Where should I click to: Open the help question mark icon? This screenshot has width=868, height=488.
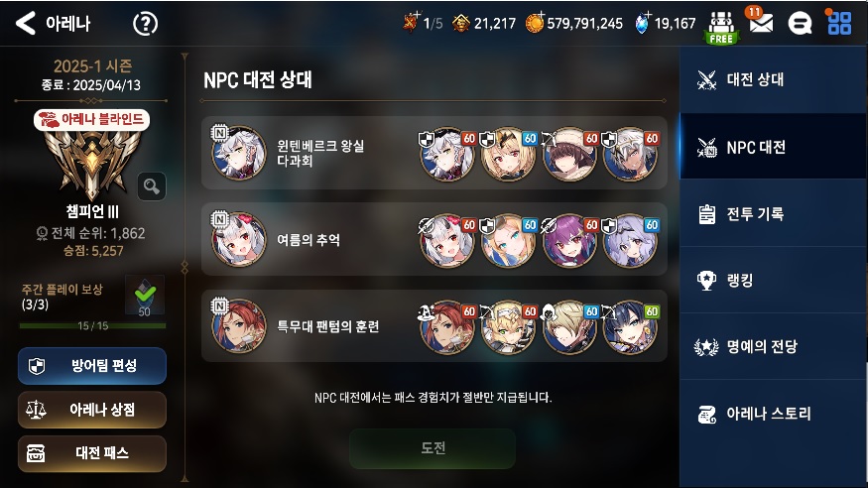pyautogui.click(x=145, y=24)
